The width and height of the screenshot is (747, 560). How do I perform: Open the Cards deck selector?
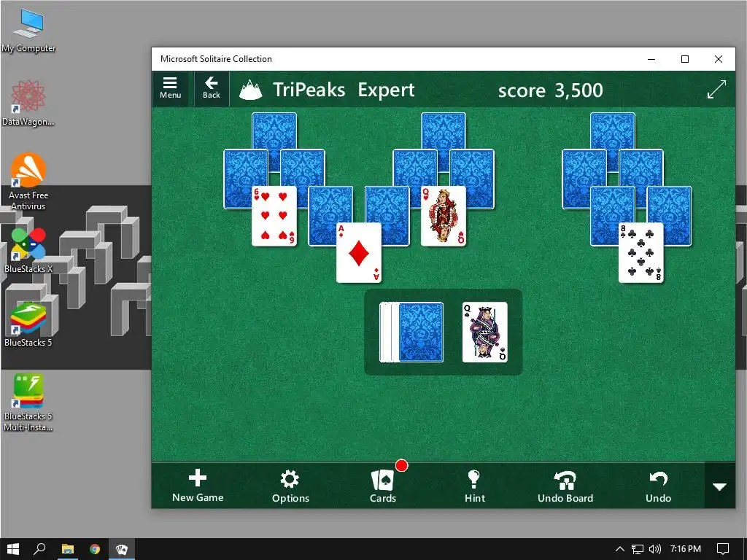click(383, 486)
